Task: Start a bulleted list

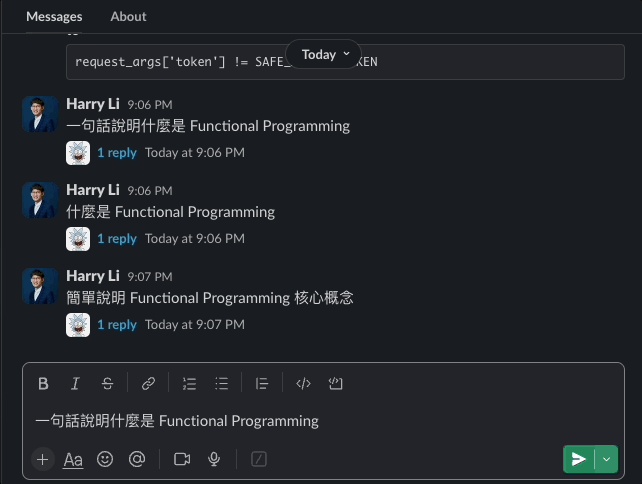Action: 222,383
